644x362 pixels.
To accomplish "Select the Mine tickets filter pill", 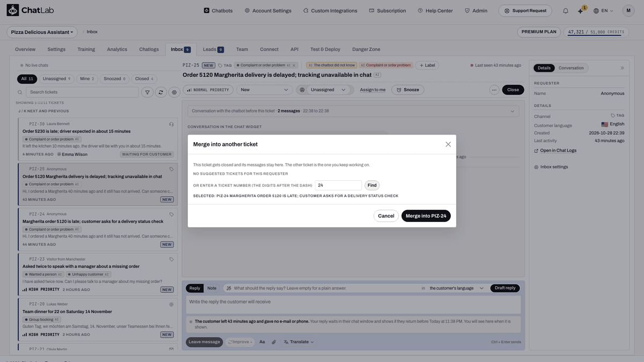I will point(87,79).
